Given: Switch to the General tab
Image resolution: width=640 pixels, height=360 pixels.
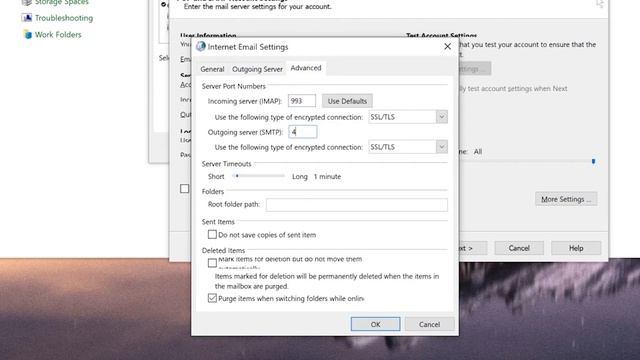Looking at the screenshot, I should click(x=212, y=69).
